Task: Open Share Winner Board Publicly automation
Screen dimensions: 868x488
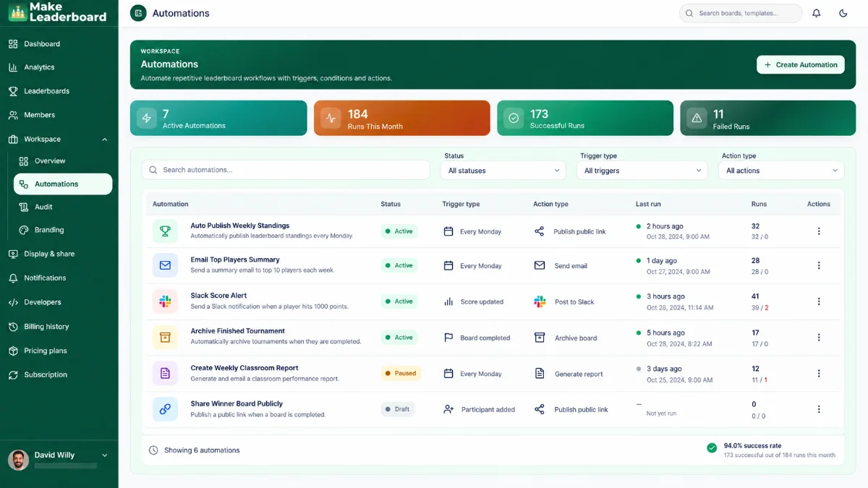Action: (237, 403)
